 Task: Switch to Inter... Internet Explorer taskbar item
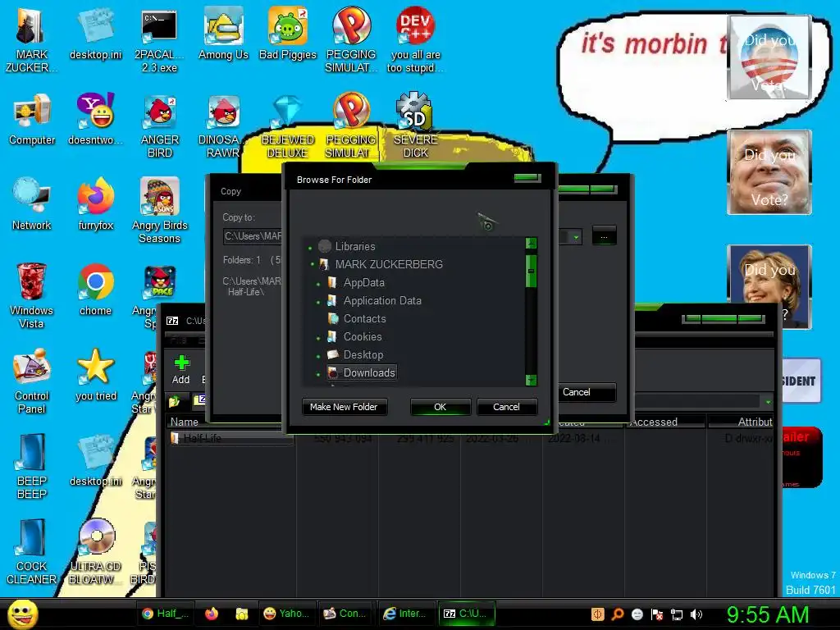pyautogui.click(x=405, y=614)
